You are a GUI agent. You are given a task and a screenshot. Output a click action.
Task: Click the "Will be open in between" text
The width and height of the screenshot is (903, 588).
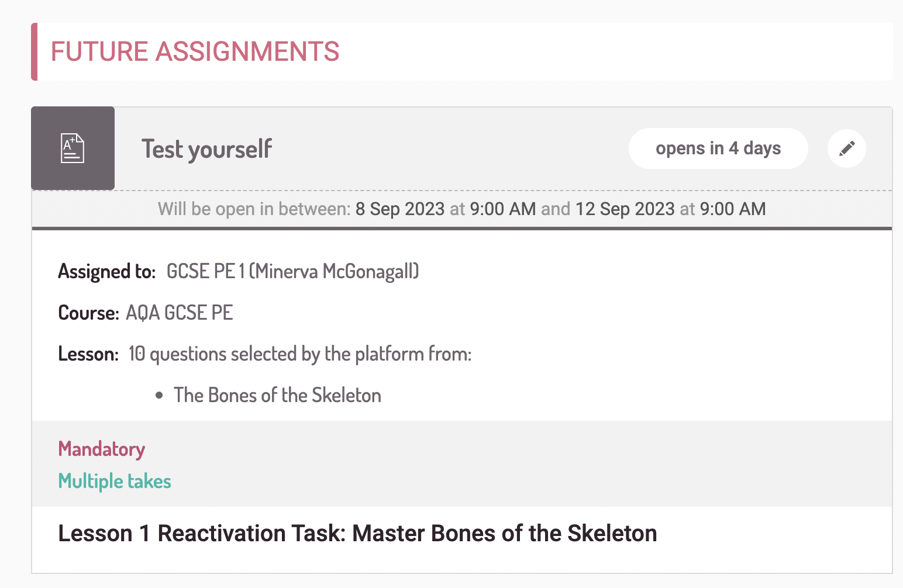coord(254,209)
